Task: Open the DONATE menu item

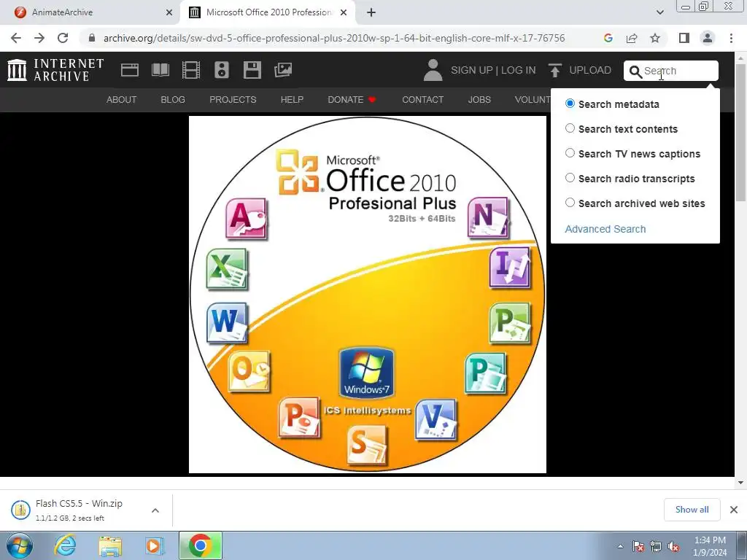Action: (x=352, y=99)
